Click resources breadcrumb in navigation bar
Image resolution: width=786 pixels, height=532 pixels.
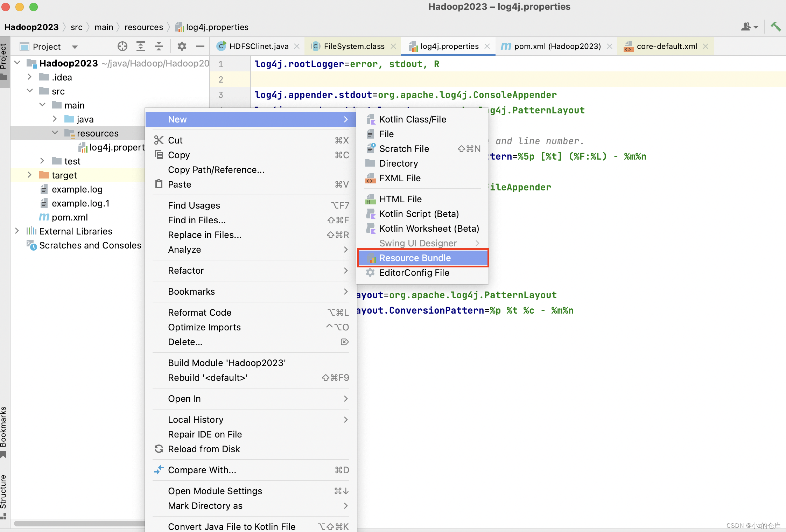143,27
